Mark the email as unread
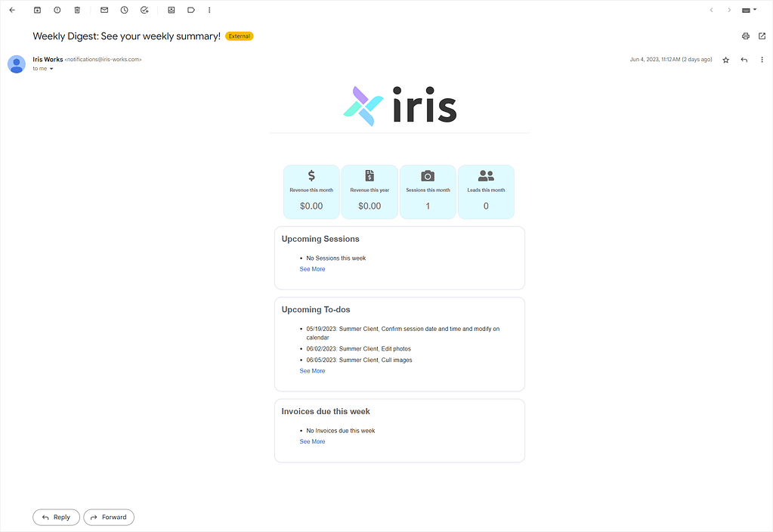Viewport: 773px width, 532px height. (x=104, y=10)
